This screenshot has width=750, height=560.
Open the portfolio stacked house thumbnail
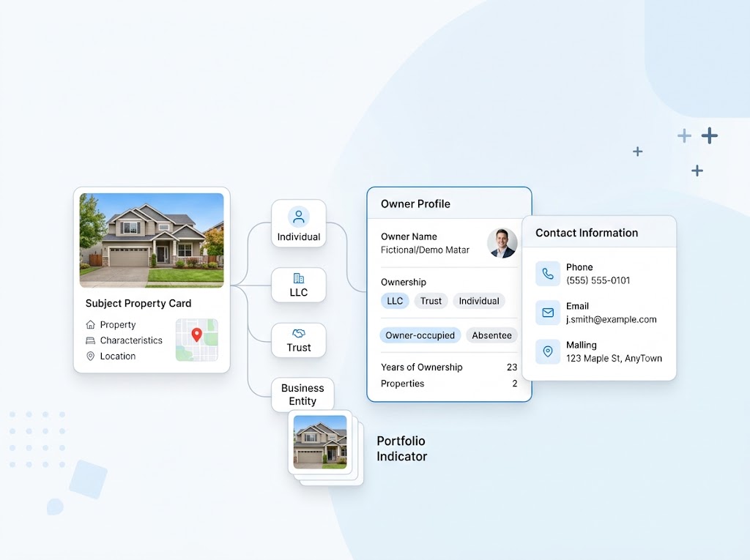click(x=320, y=442)
